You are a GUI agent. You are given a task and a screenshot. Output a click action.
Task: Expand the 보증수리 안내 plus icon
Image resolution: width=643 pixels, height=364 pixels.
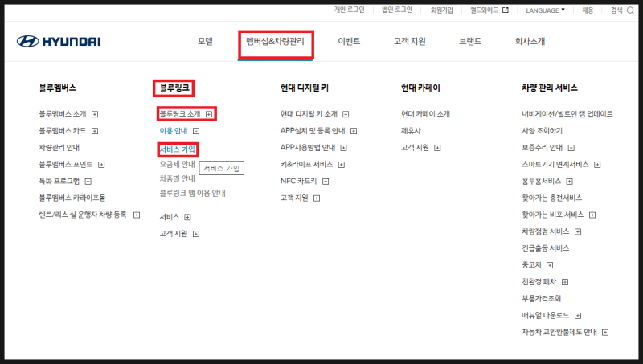click(x=571, y=148)
